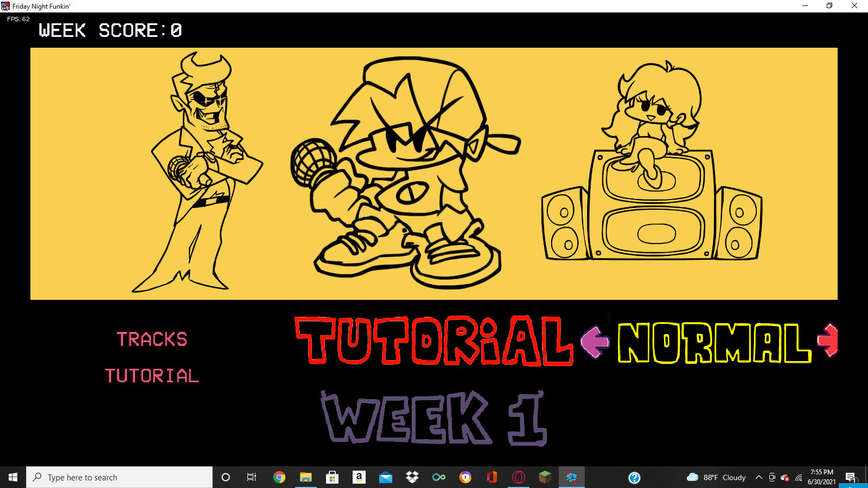Open Dropbox from the taskbar

point(412,477)
